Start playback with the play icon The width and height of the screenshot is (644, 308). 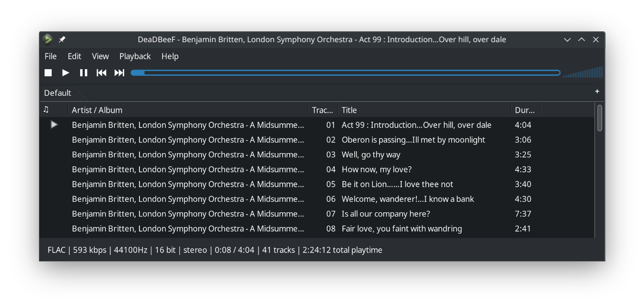click(x=65, y=72)
